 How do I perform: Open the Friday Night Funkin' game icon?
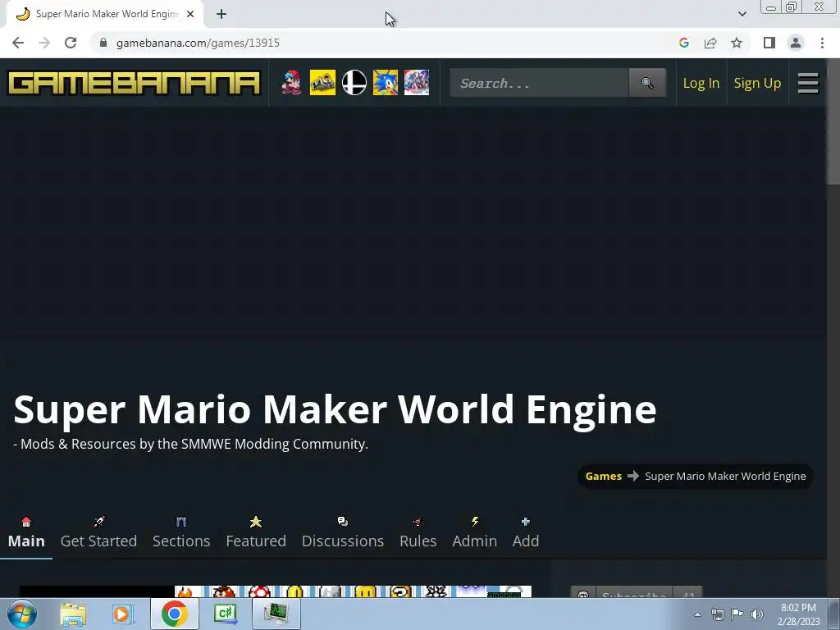[x=291, y=83]
